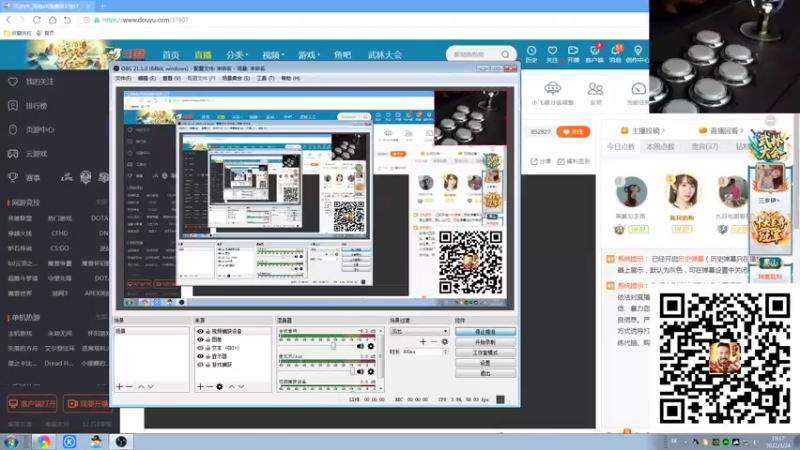Adjust transition duration spinner arrows
Image resolution: width=800 pixels, height=450 pixels.
pyautogui.click(x=445, y=352)
